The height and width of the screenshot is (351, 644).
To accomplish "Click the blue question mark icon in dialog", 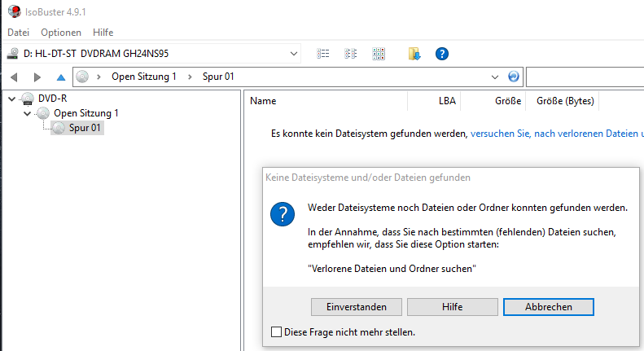I will 283,214.
